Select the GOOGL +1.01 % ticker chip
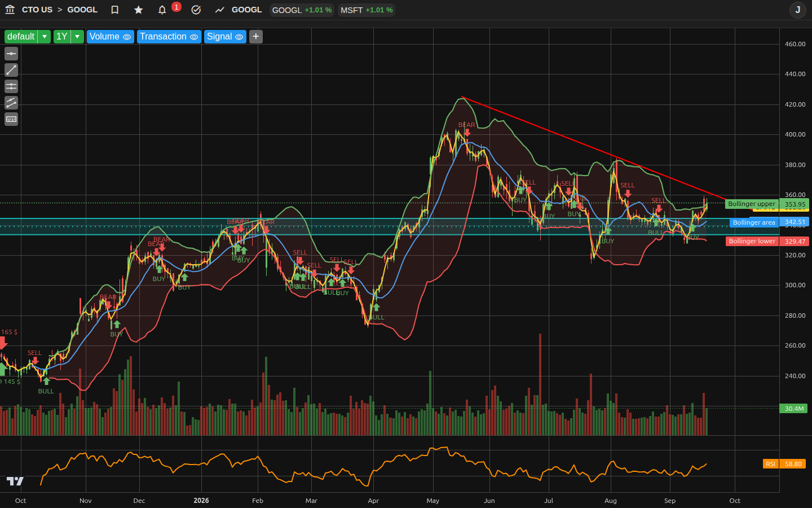Screen dimensions: 812x508 (x=302, y=10)
